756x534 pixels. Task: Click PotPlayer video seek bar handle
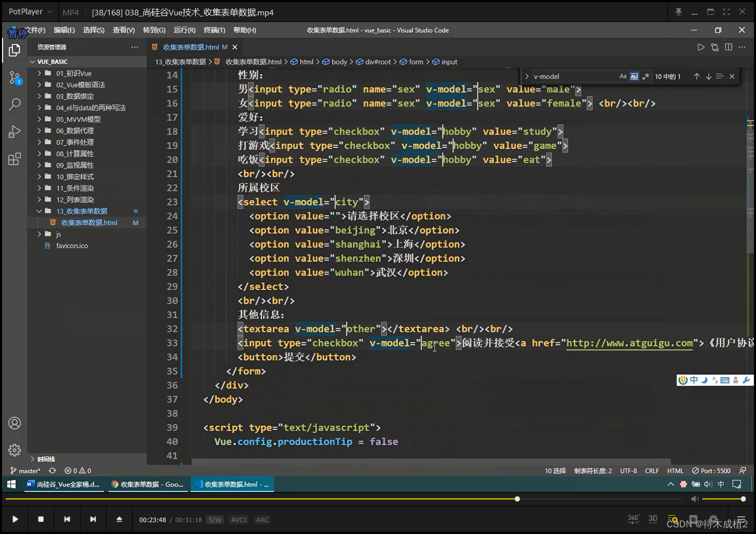[517, 499]
